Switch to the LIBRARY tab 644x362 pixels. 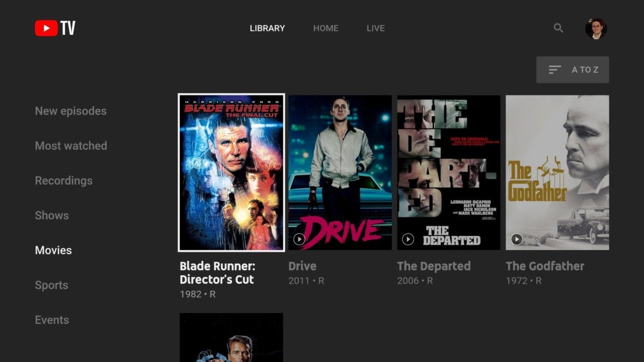(267, 28)
